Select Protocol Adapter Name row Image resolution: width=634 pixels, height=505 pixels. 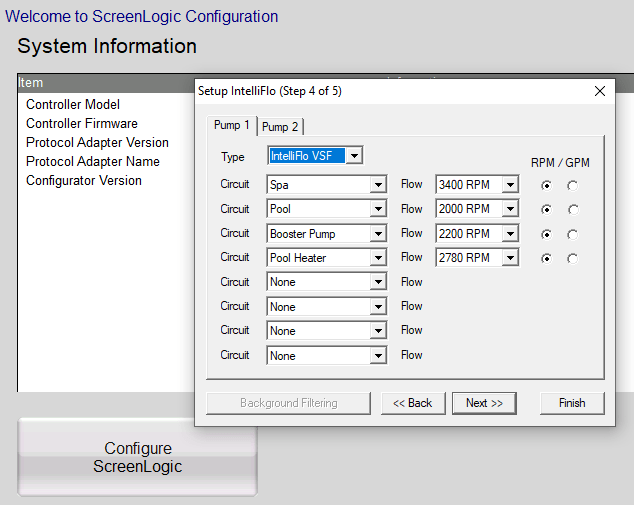93,161
